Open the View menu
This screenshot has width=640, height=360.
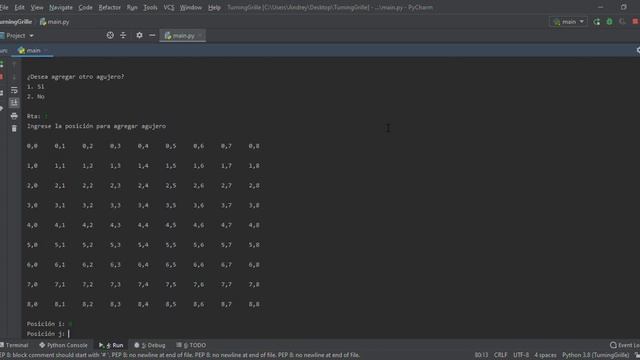(37, 7)
